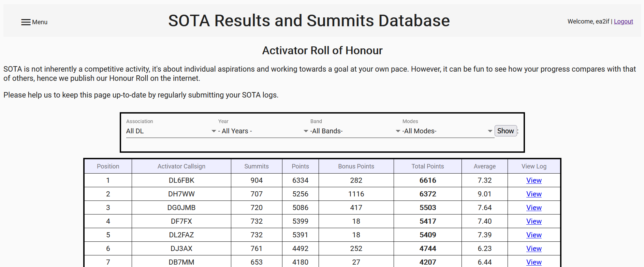This screenshot has height=267, width=644.
Task: Click average value 9.01
Action: 485,194
